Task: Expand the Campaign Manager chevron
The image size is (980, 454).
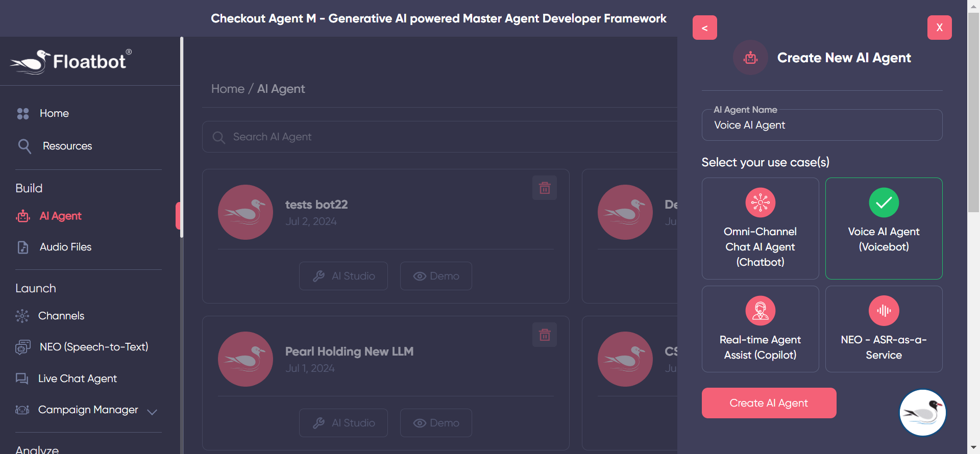Action: point(152,412)
